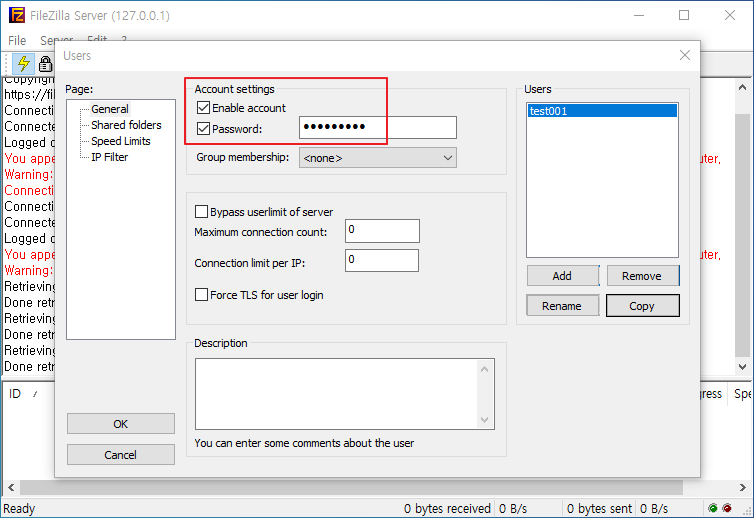Click the red status indicator light
The image size is (754, 518).
(x=727, y=508)
